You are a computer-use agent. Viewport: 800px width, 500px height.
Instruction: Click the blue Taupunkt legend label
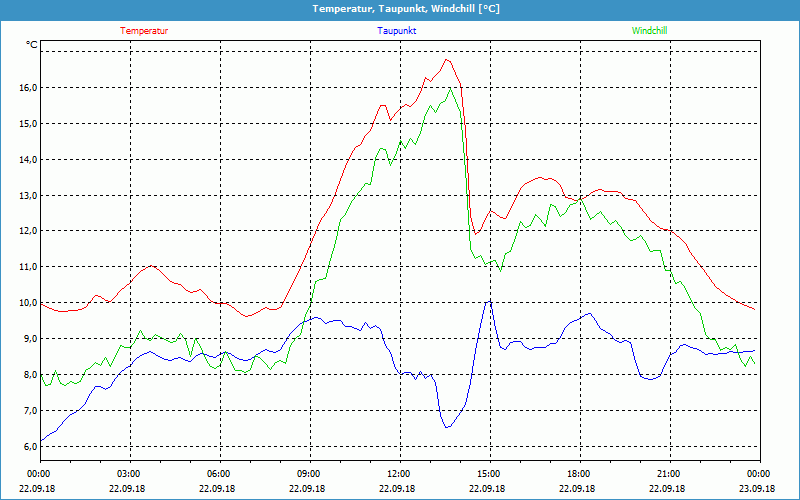pyautogui.click(x=396, y=31)
